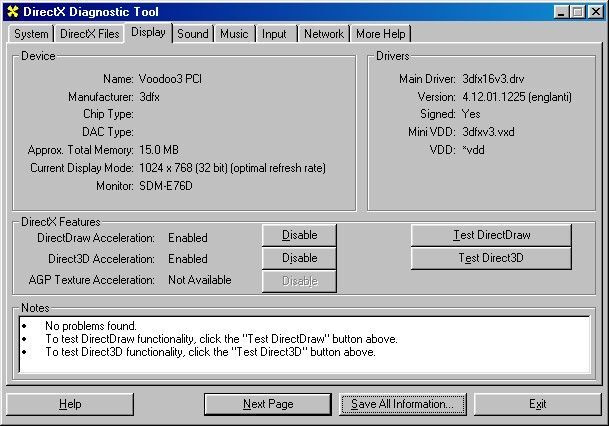Maximize the DirectX Diagnostic Tool window
The image size is (609, 426).
tap(578, 12)
